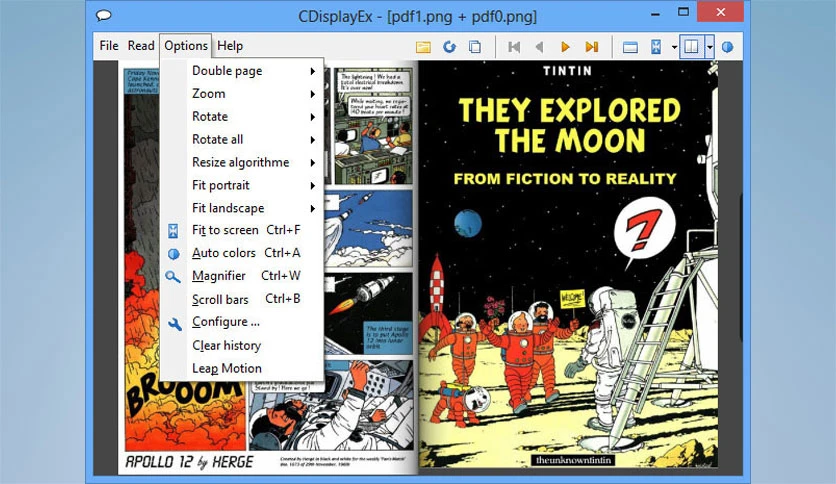Minimize the CDisplayEx window
The width and height of the screenshot is (836, 484).
click(656, 13)
